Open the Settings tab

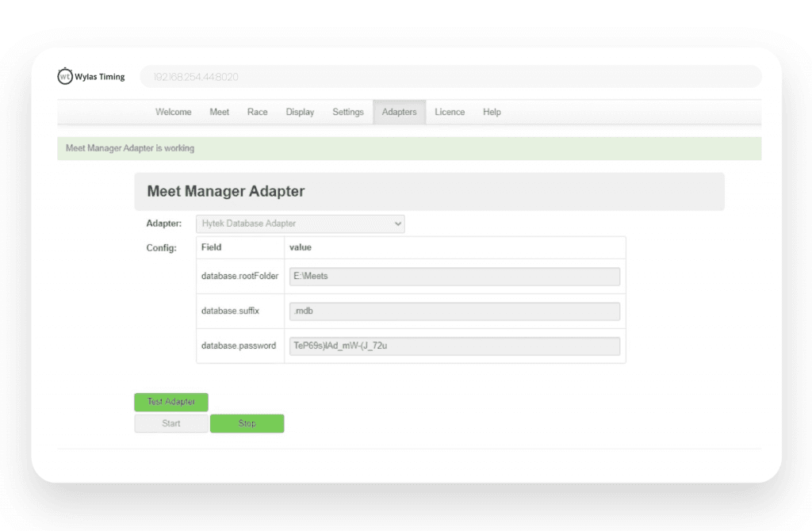pos(348,112)
